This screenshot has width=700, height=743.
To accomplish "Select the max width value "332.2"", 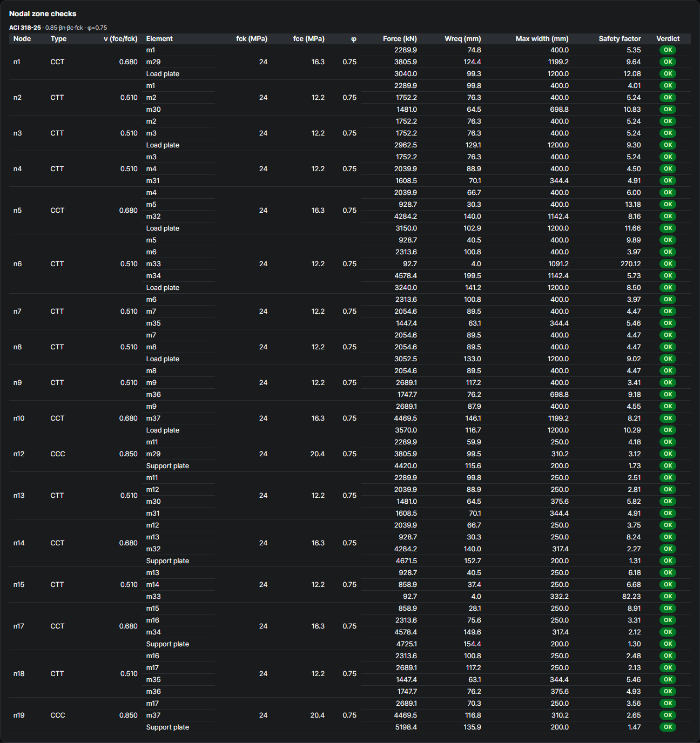I will tap(560, 597).
